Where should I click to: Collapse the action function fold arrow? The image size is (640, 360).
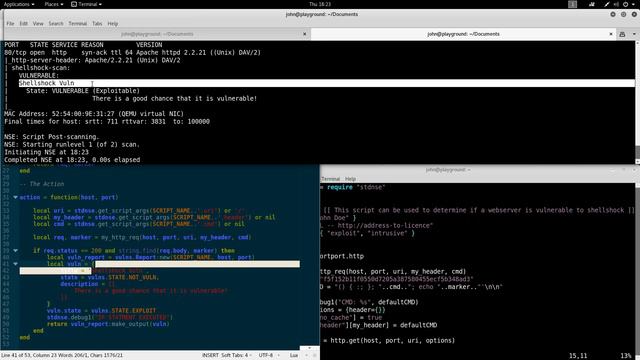click(16, 197)
